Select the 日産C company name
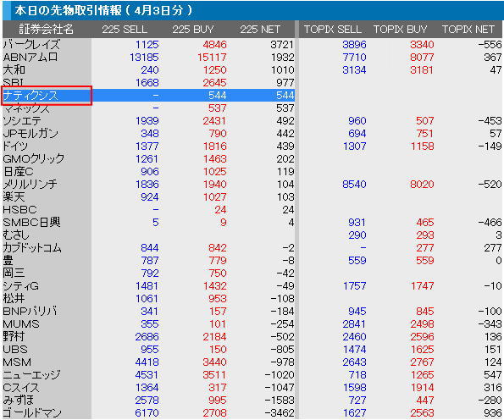Screen dimensions: 504x420 19,172
